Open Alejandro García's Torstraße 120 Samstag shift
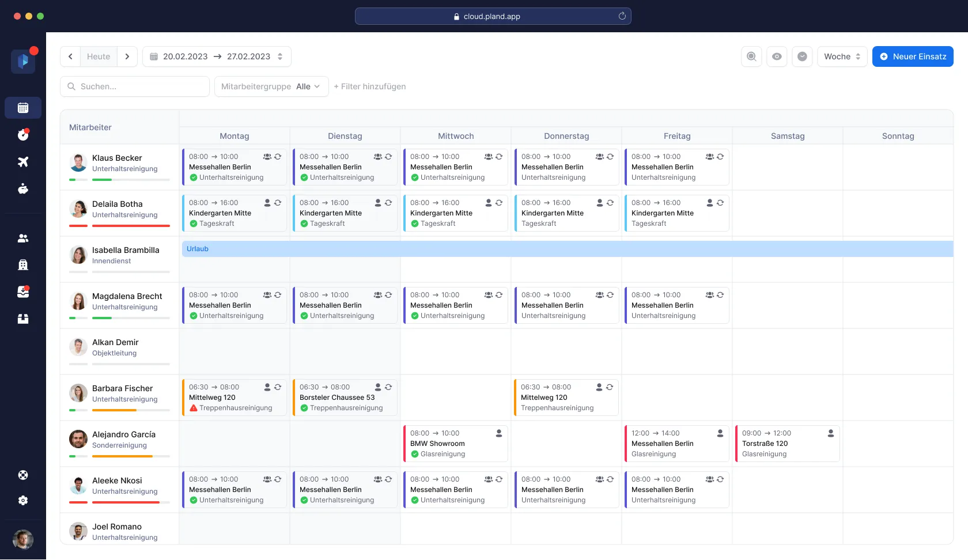 click(788, 444)
